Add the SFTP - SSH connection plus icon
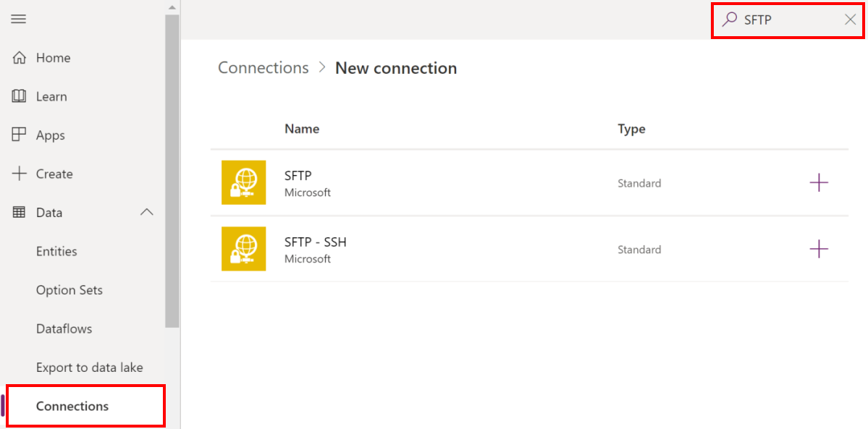This screenshot has height=429, width=868. click(x=819, y=249)
